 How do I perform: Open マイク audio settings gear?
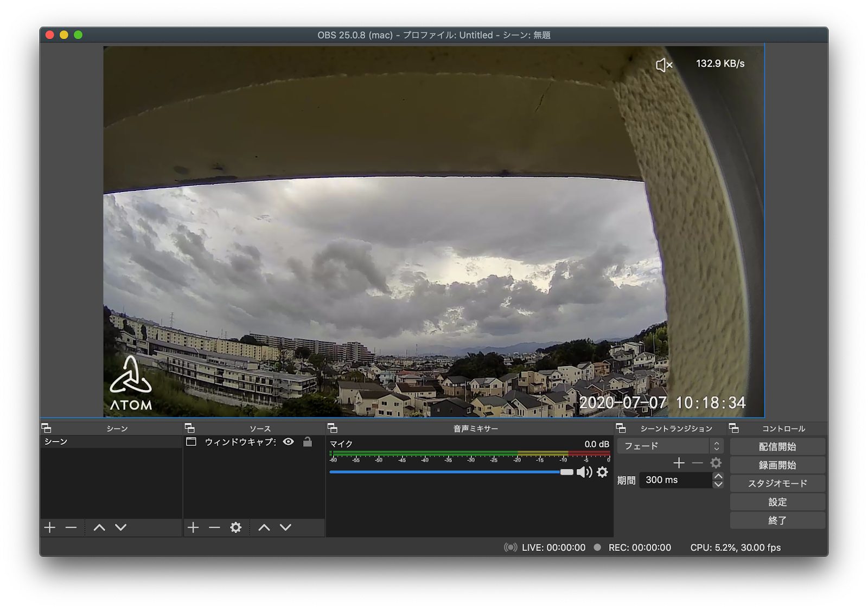tap(602, 472)
